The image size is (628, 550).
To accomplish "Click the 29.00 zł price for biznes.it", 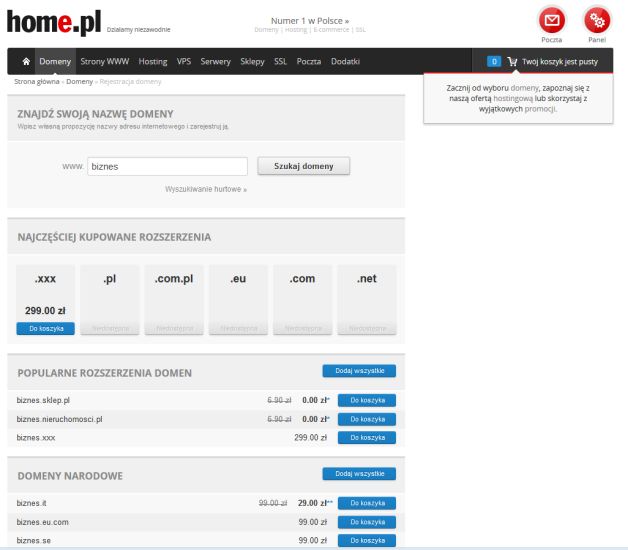I will (x=312, y=503).
